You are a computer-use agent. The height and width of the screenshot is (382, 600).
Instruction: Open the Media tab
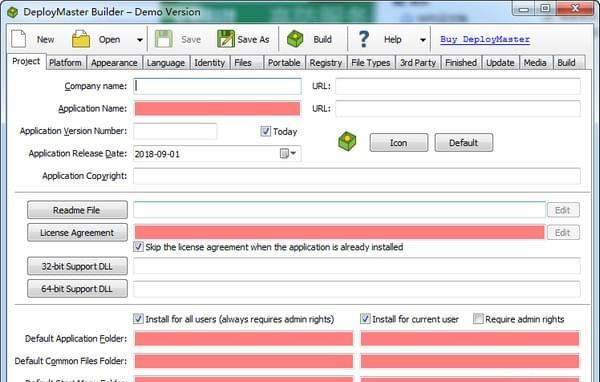tap(535, 63)
